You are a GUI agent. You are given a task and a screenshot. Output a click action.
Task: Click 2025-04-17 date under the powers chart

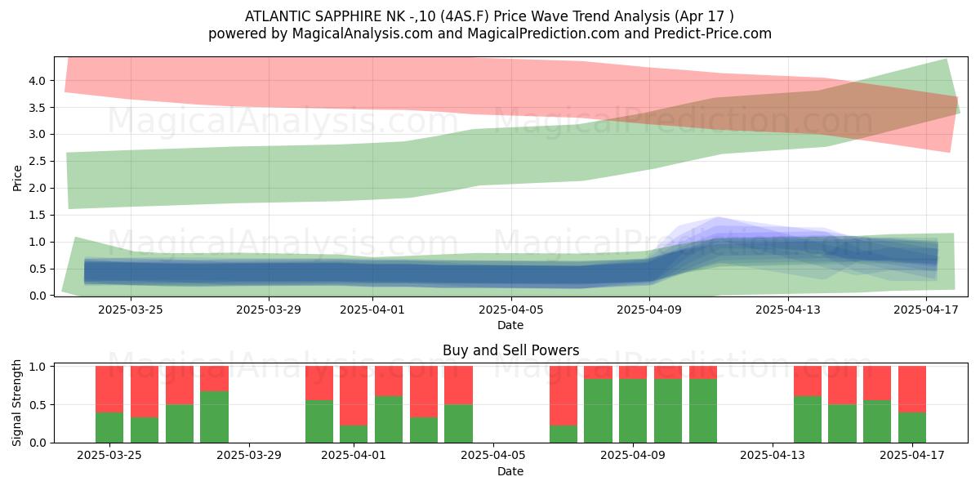point(912,457)
